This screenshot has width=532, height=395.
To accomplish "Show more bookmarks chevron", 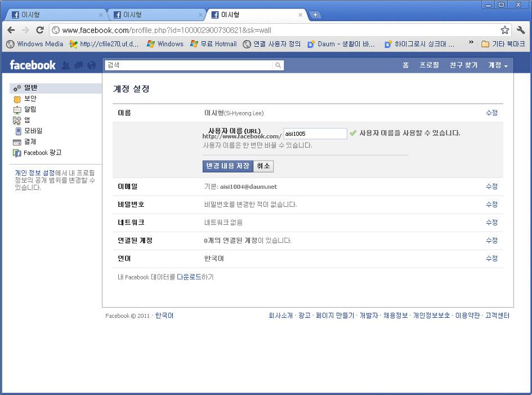I will pyautogui.click(x=471, y=43).
